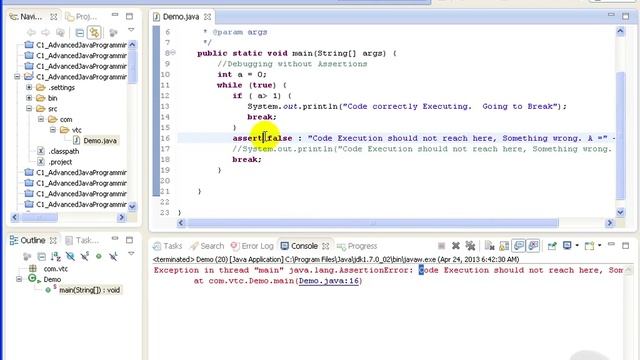Viewport: 640px width, 360px height.
Task: Expand the .settings folder
Action: (29, 87)
